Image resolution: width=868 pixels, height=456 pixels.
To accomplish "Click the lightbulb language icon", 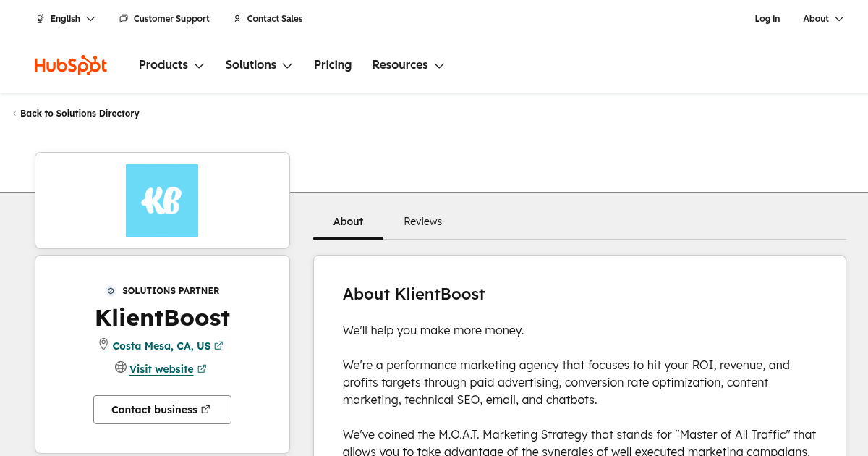I will (x=41, y=19).
